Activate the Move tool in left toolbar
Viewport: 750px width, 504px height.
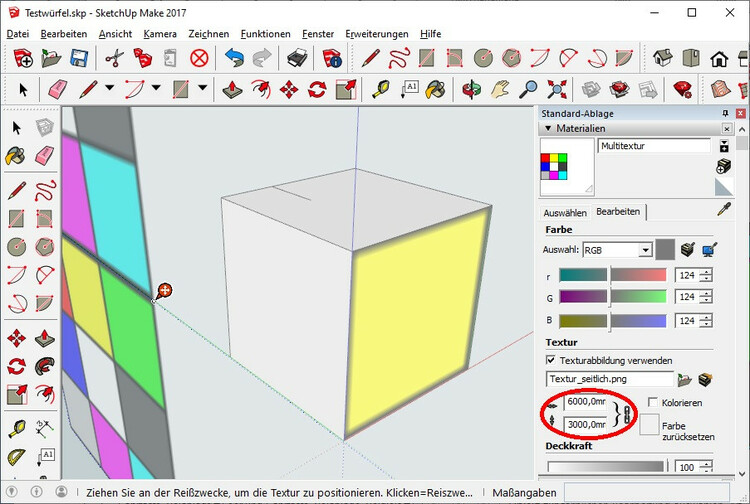click(17, 338)
